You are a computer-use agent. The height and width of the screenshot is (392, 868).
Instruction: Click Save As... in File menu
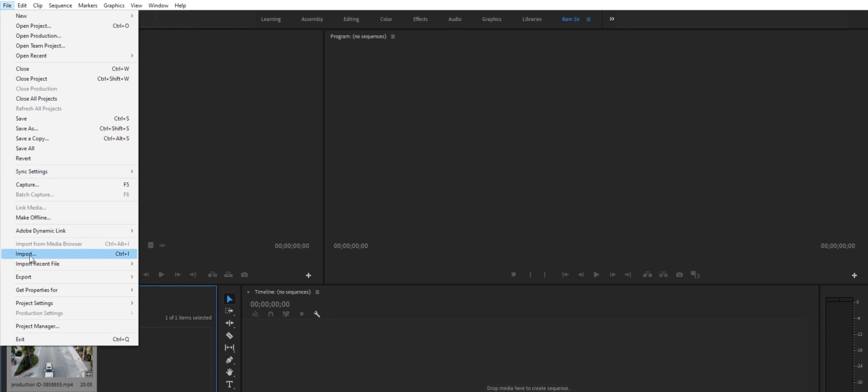pyautogui.click(x=27, y=128)
